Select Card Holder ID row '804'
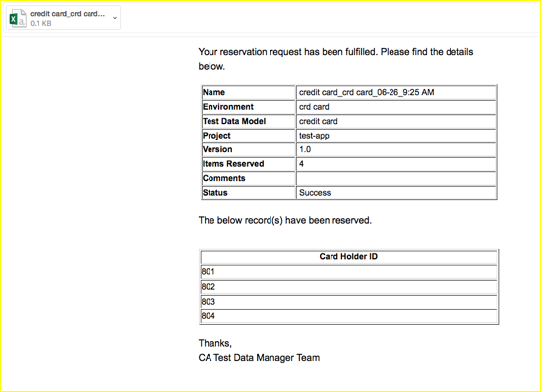Image resolution: width=541 pixels, height=392 pixels. click(348, 316)
